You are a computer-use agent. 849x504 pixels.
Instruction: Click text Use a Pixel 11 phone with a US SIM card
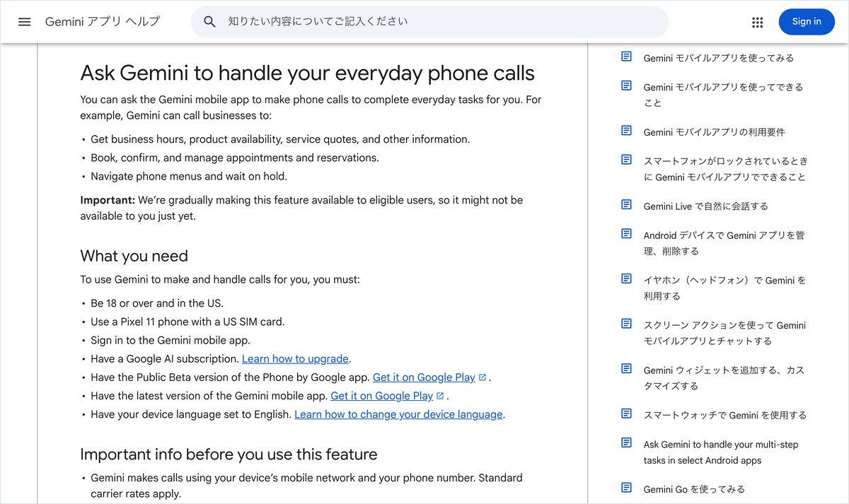click(187, 322)
